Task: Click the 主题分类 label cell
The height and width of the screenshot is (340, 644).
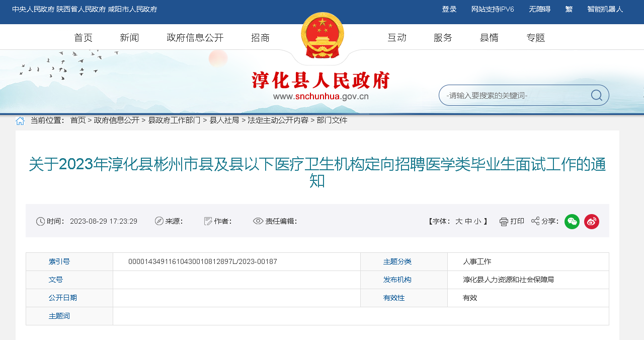Action: (x=404, y=262)
